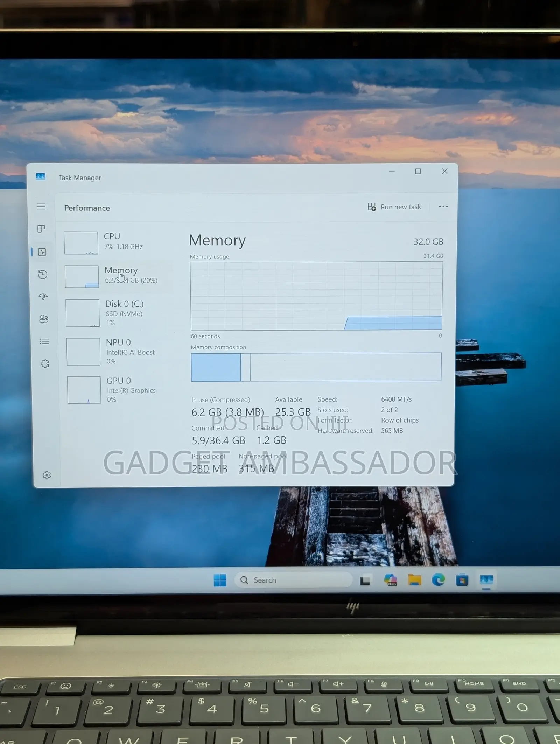The height and width of the screenshot is (744, 560).
Task: Select the Performance page icon in sidebar
Action: [x=42, y=252]
